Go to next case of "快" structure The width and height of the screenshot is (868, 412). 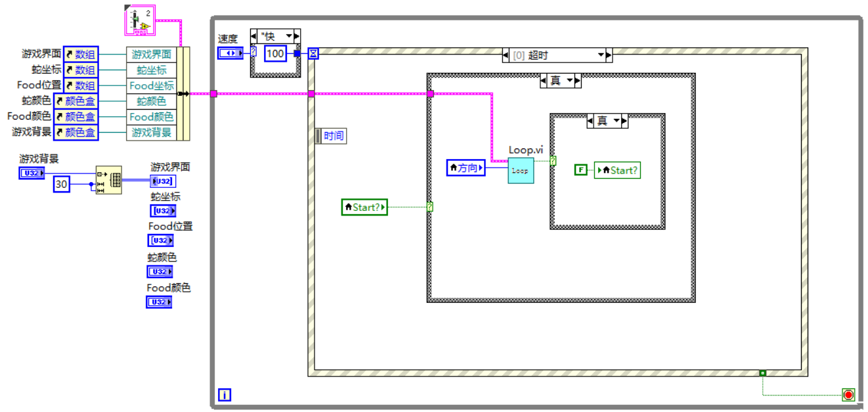[x=297, y=35]
